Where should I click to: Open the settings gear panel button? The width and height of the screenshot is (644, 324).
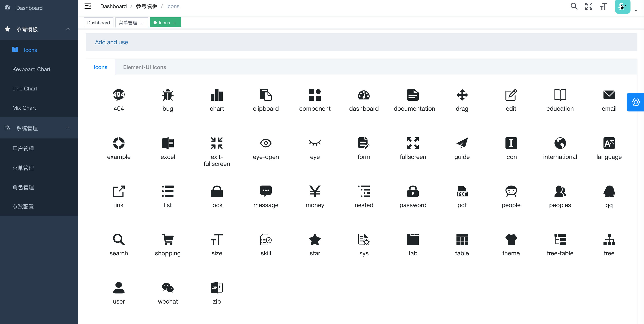pos(636,102)
